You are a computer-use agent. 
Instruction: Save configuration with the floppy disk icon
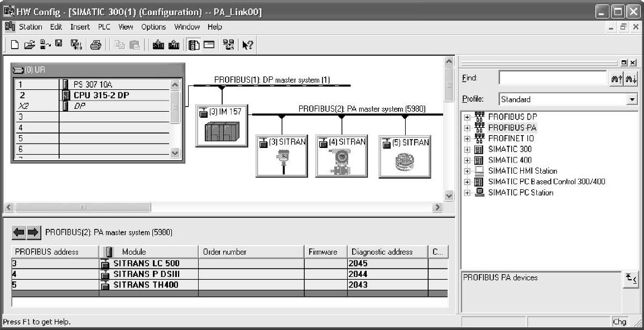(59, 44)
